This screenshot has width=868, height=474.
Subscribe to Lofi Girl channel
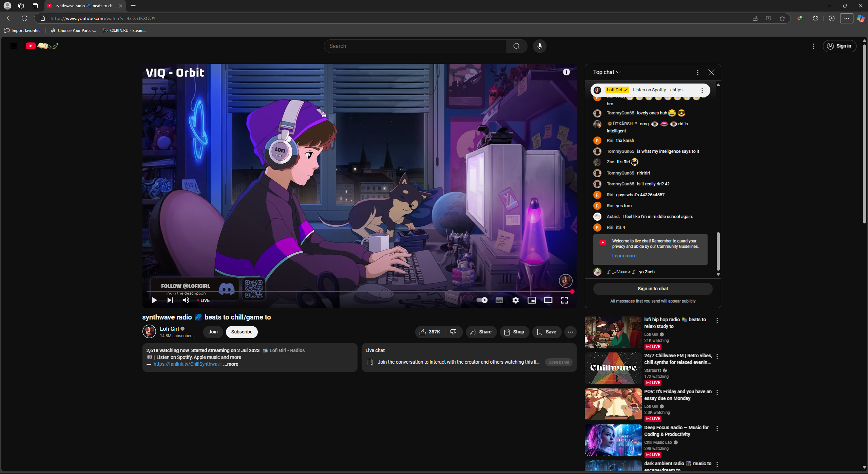[x=242, y=332]
